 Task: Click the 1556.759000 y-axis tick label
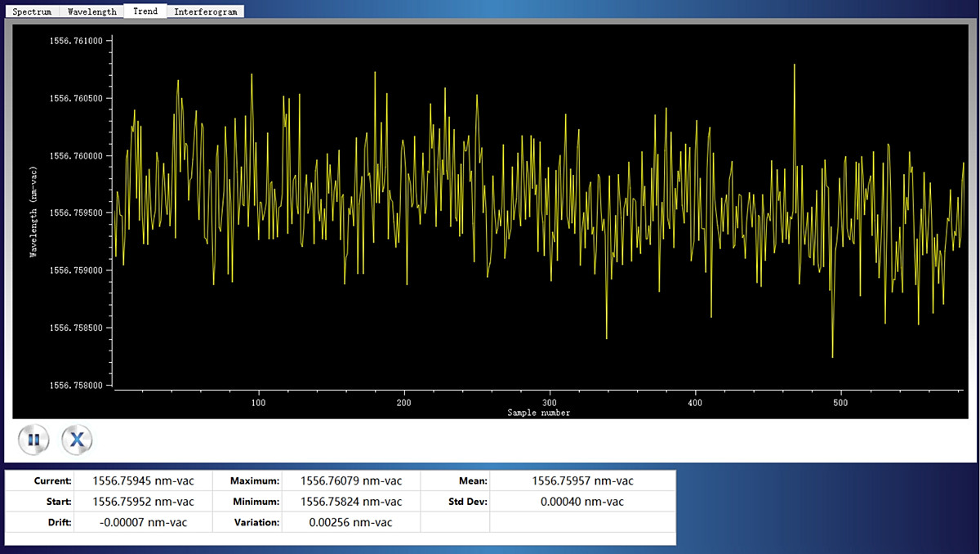[76, 270]
